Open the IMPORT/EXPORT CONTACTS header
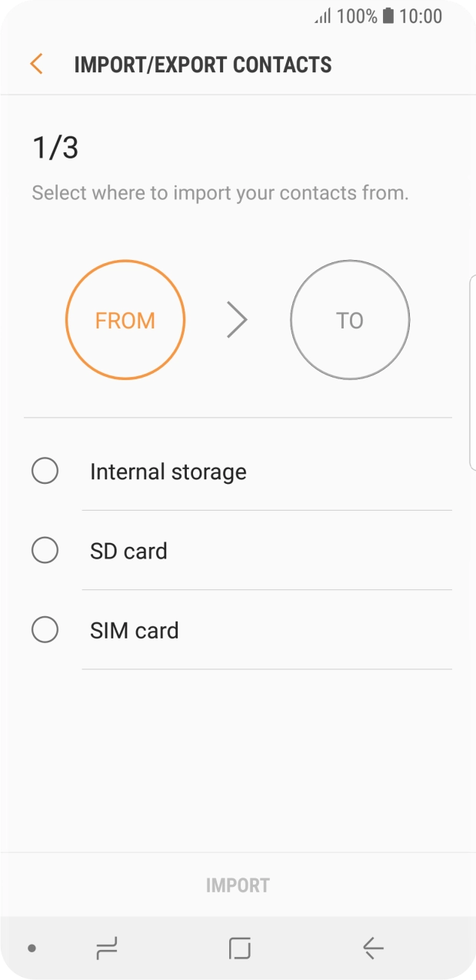The image size is (476, 980). (203, 65)
